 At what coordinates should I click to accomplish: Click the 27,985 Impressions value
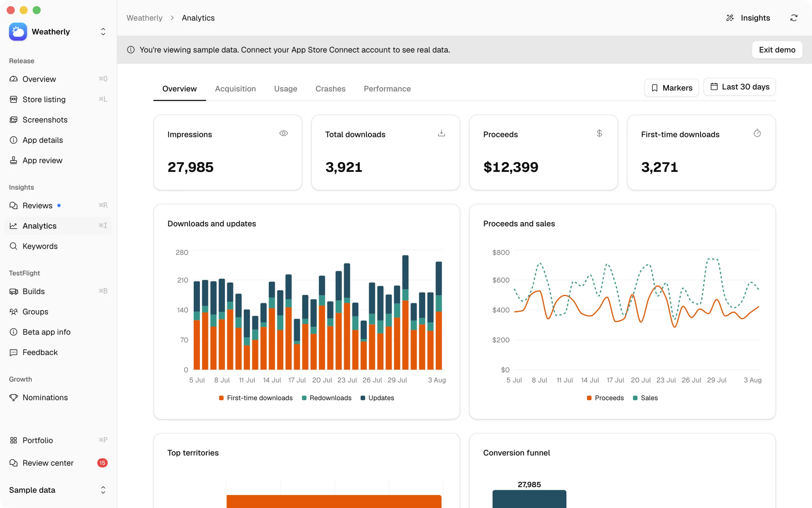coord(191,167)
